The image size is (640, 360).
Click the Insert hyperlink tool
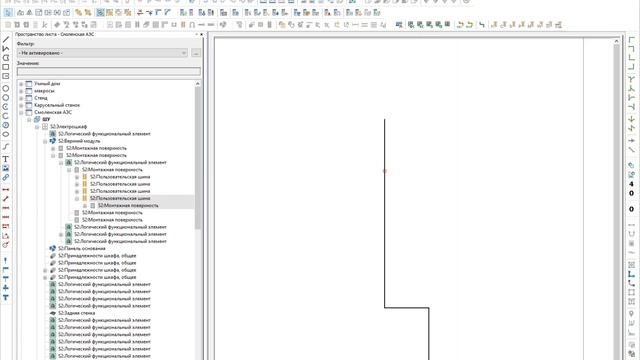6,178
